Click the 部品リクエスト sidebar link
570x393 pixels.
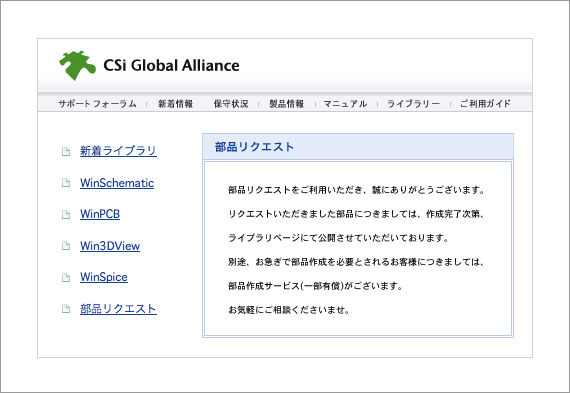coord(118,309)
